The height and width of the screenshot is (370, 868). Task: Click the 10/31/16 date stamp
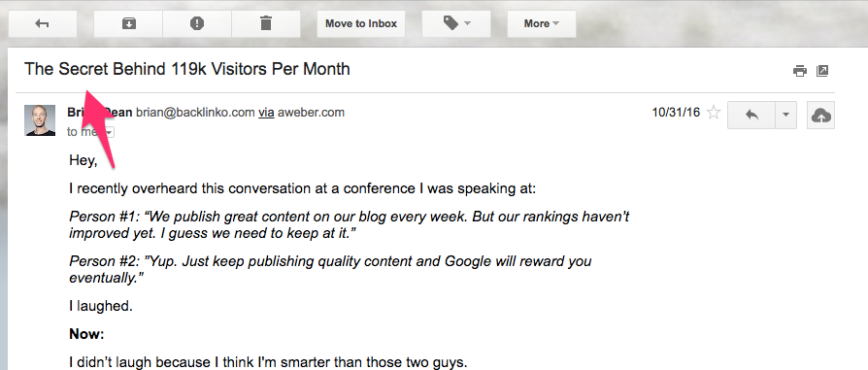click(676, 113)
